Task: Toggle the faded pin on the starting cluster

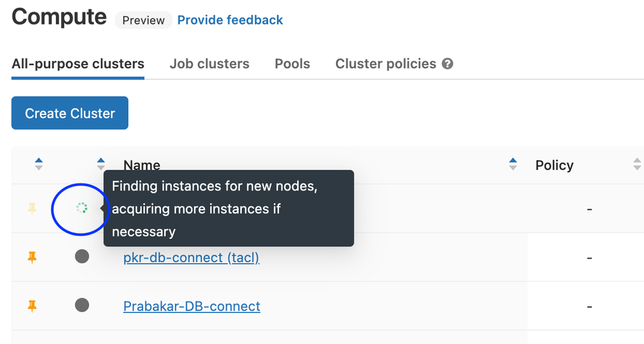Action: click(32, 208)
